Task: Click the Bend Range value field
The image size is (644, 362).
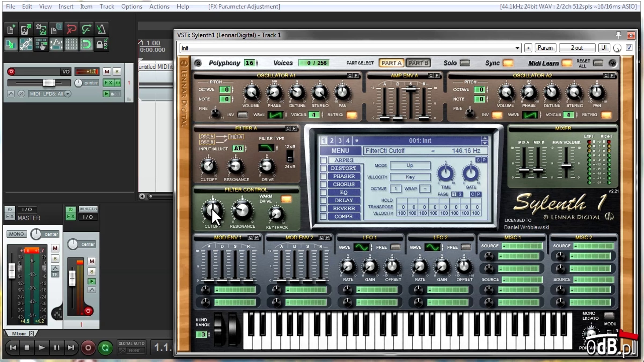Action: (x=202, y=335)
